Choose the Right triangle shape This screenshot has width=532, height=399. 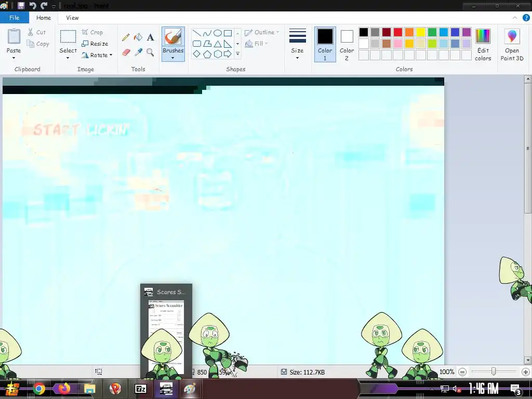tap(228, 44)
